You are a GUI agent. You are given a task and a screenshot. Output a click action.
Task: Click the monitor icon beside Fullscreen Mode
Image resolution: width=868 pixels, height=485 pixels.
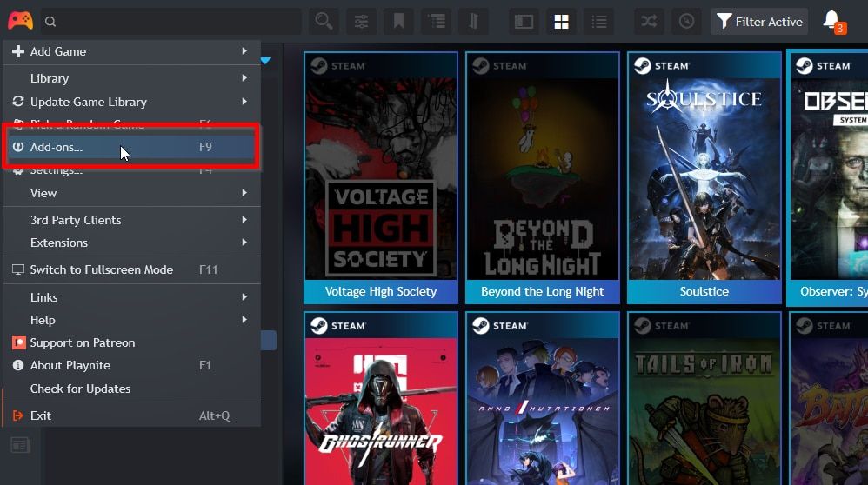tap(18, 269)
